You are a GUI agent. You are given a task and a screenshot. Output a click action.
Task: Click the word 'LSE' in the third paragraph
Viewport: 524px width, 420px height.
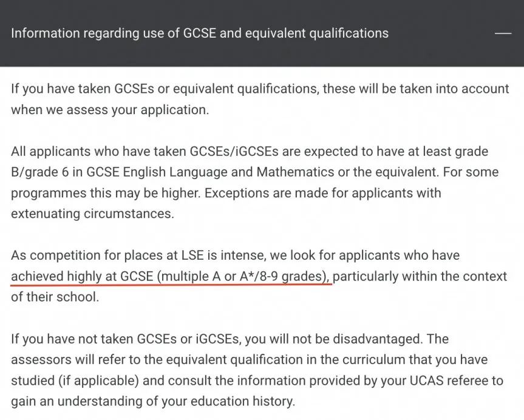(x=192, y=256)
